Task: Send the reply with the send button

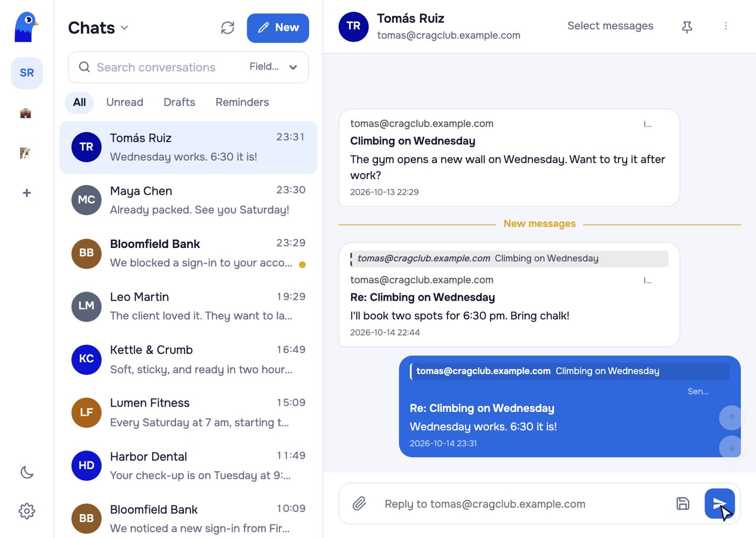Action: pyautogui.click(x=719, y=503)
